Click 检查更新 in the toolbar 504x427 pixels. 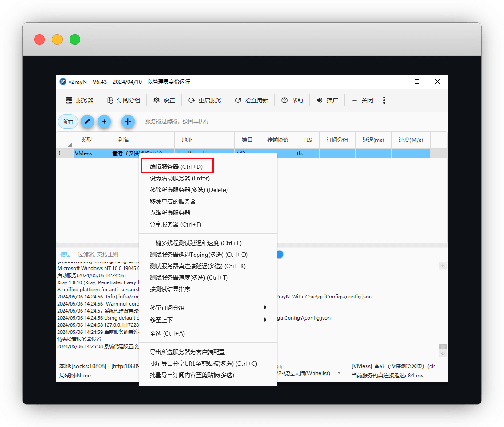pyautogui.click(x=251, y=100)
